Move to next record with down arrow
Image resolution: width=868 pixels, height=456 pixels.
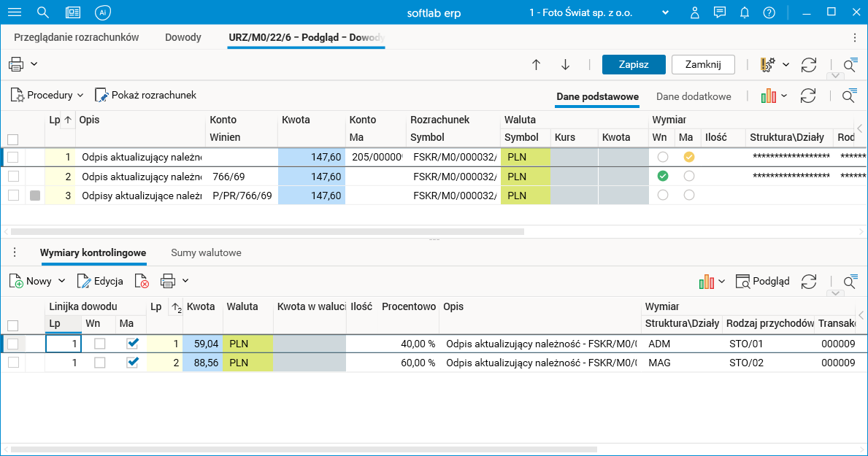pyautogui.click(x=565, y=65)
